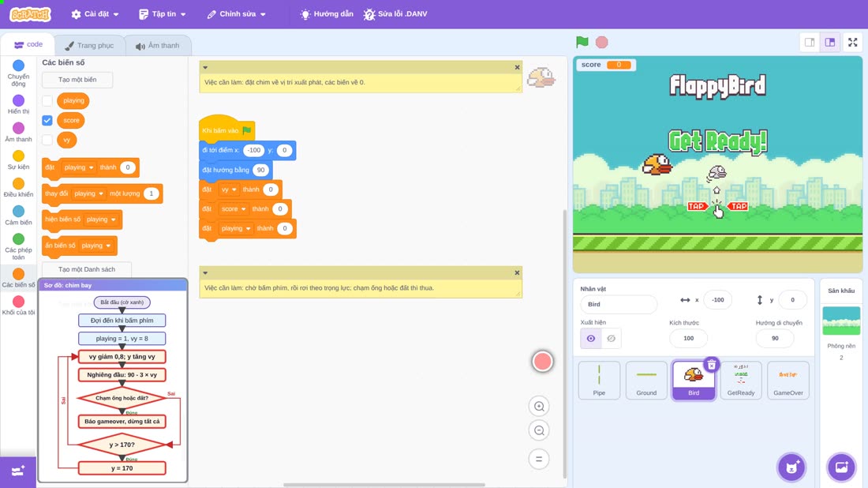
Task: Enter full screen stage mode
Action: click(x=852, y=42)
